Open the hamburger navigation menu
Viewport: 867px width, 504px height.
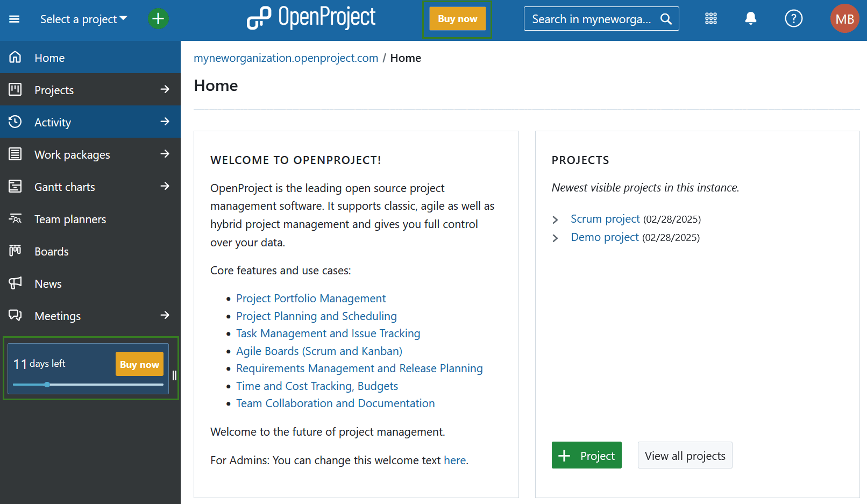click(15, 18)
